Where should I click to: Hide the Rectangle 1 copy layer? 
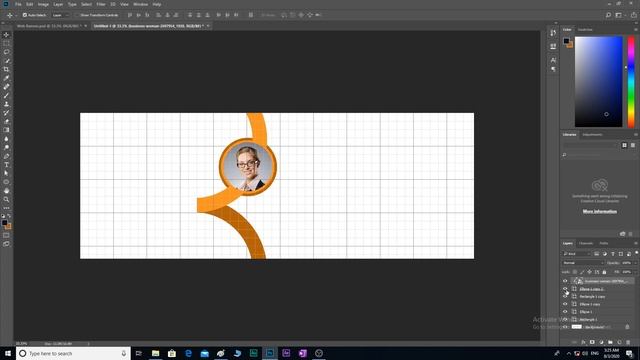(565, 296)
